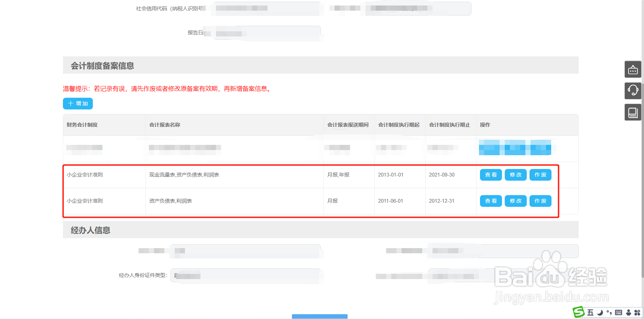Open the robot assistant sidebar icon
Image resolution: width=644 pixels, height=319 pixels.
[633, 69]
